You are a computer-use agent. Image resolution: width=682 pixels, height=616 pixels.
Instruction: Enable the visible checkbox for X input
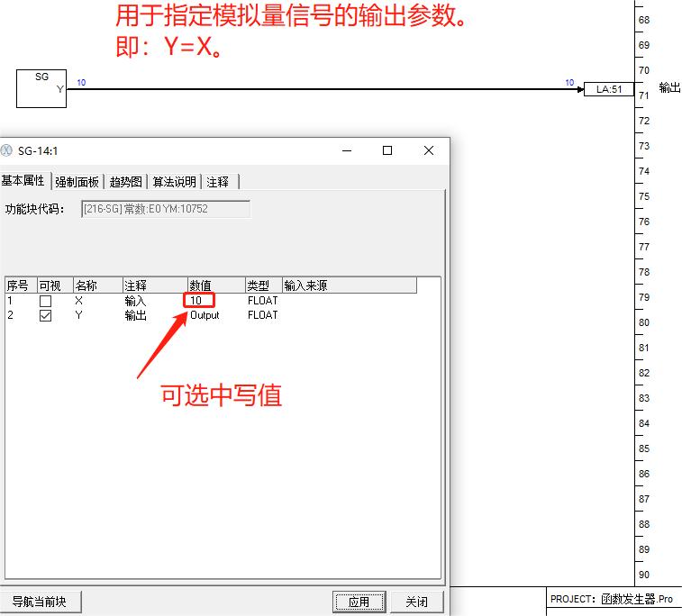coord(45,301)
